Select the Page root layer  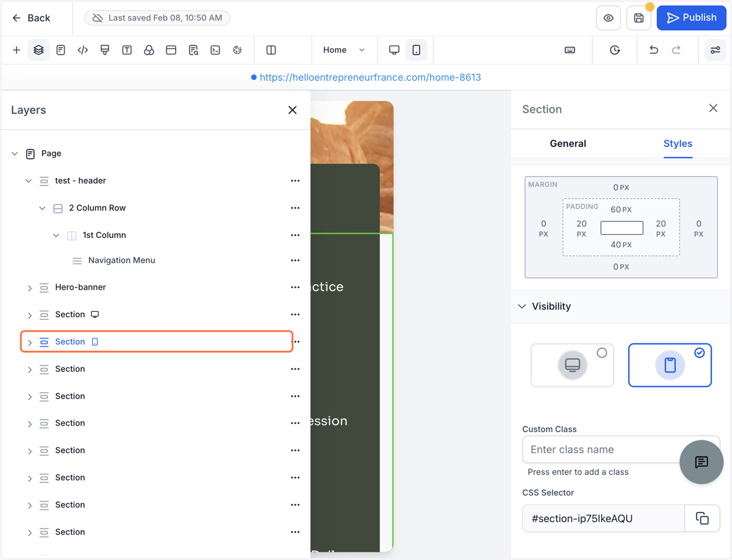point(51,154)
